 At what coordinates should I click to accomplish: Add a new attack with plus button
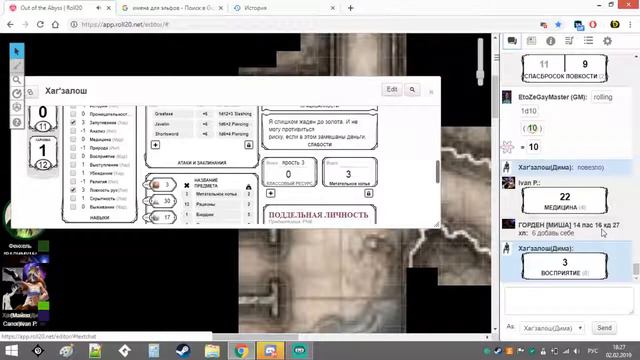click(x=156, y=145)
